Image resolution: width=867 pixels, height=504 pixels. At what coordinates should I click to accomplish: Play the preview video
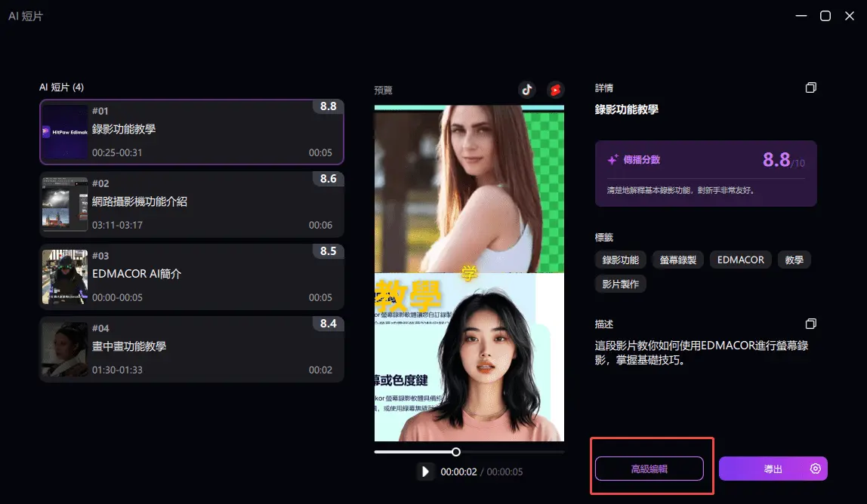pyautogui.click(x=425, y=472)
